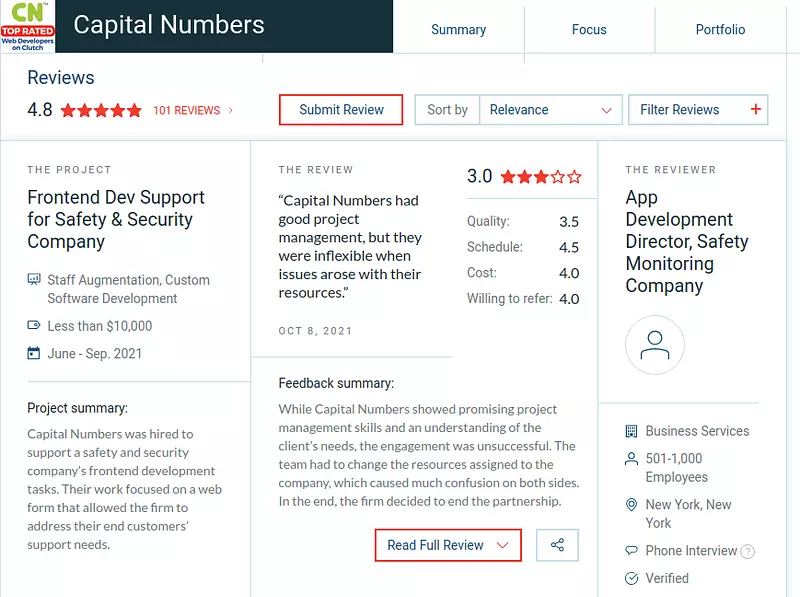
Task: Click the budget tag icon beside Less than $10,000
Action: point(34,325)
